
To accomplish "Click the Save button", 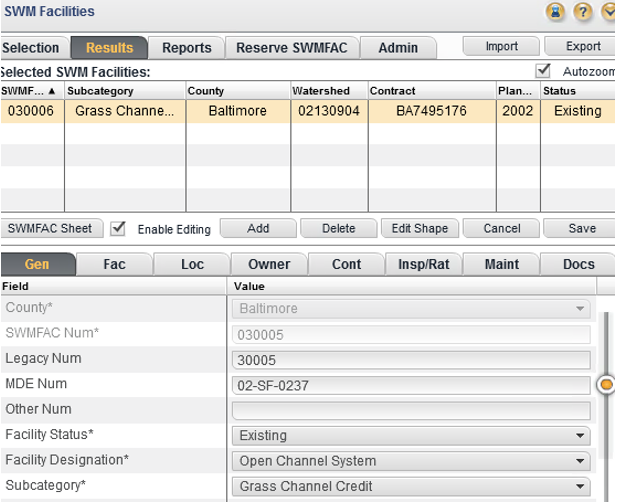I will (581, 229).
